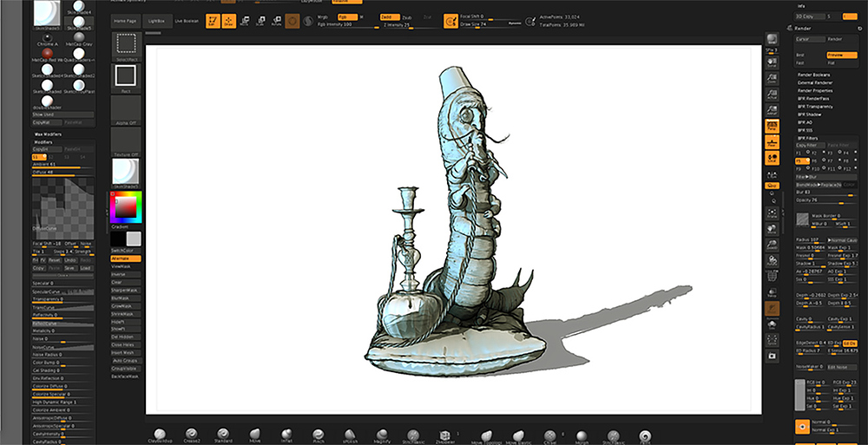Image resolution: width=868 pixels, height=445 pixels.
Task: Select the Morph brush
Action: click(582, 435)
